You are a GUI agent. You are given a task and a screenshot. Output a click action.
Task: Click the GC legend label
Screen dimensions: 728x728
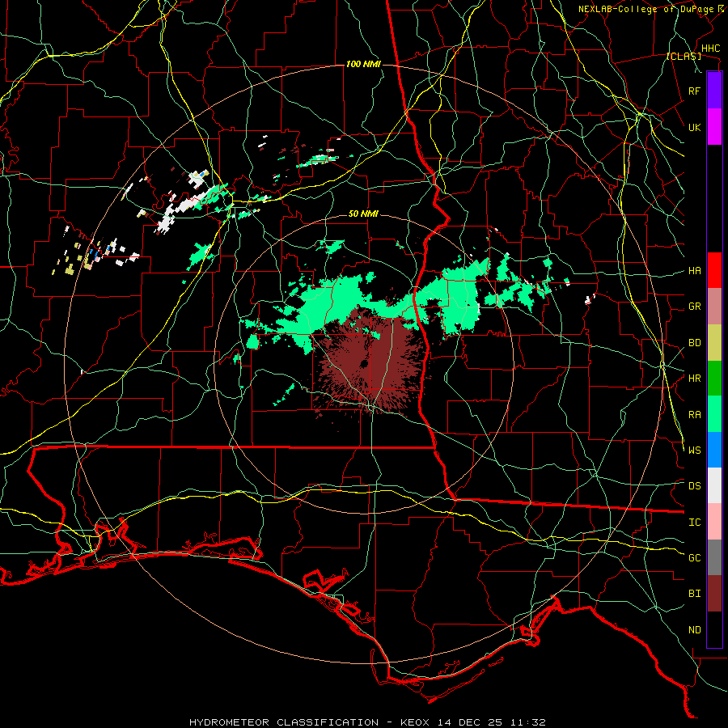point(694,558)
